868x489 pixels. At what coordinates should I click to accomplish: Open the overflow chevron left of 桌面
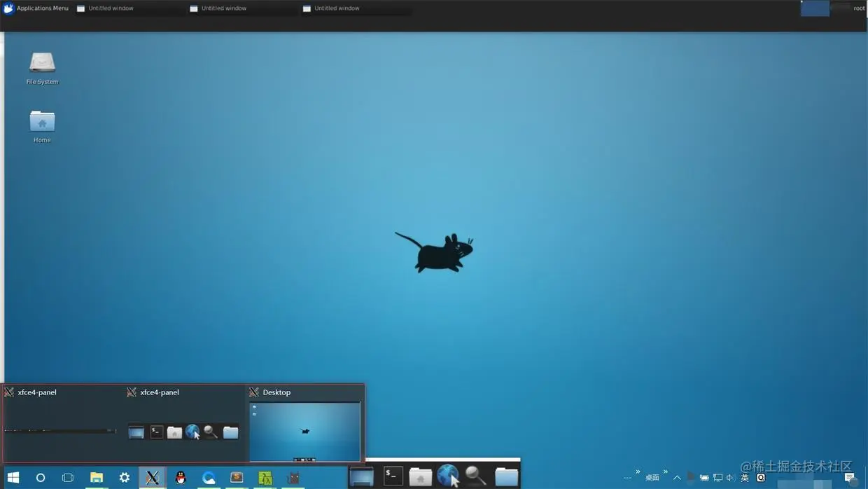tap(637, 473)
